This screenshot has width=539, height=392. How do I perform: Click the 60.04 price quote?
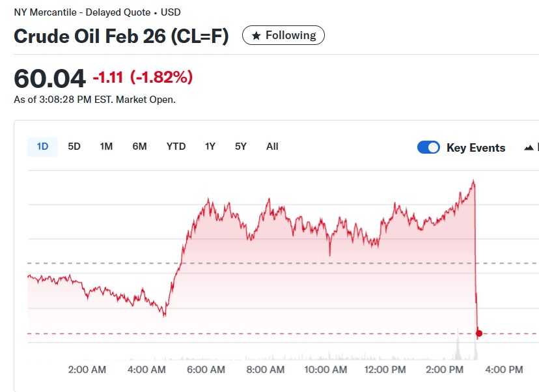49,79
